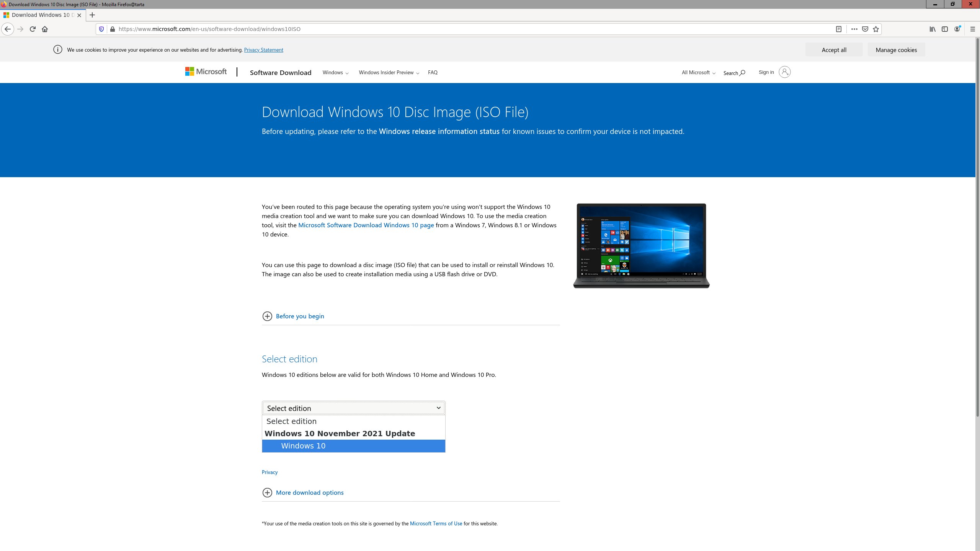Expand More download options section
This screenshot has width=980, height=551.
click(x=309, y=492)
